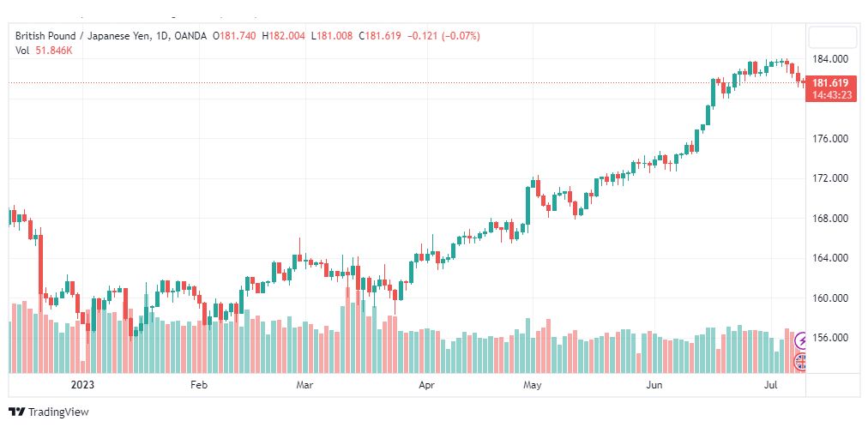This screenshot has width=868, height=427.
Task: Click the 2023 label on time axis
Action: (82, 385)
